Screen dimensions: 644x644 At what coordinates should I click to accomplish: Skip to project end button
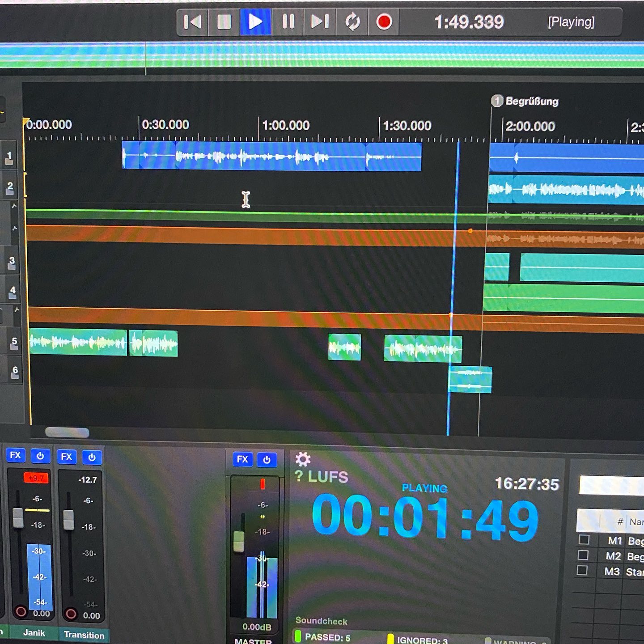320,21
